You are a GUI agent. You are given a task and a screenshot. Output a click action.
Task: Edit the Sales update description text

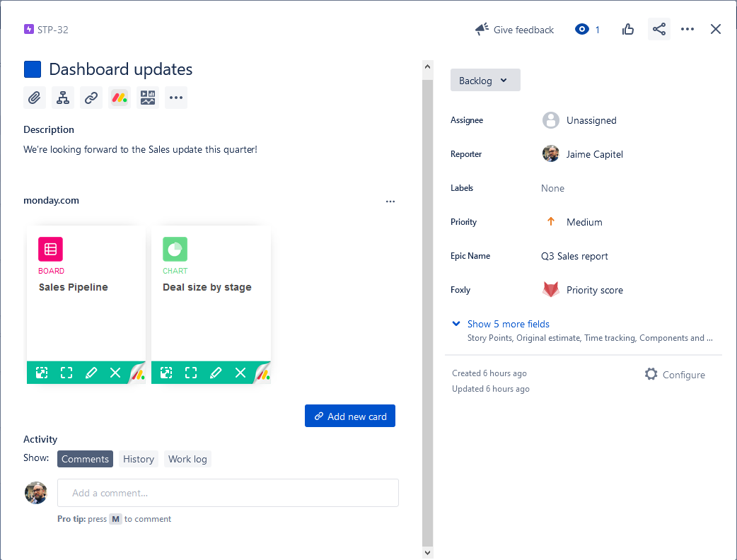pyautogui.click(x=140, y=149)
